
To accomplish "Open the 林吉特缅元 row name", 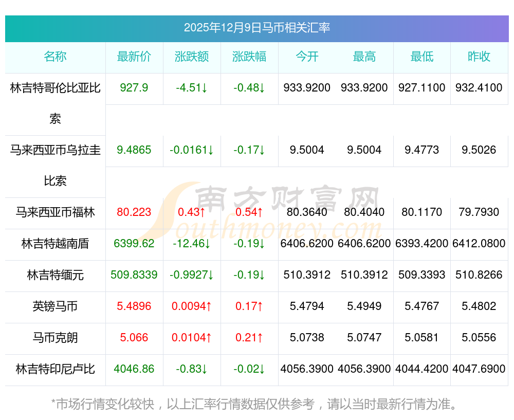I will (x=55, y=275).
